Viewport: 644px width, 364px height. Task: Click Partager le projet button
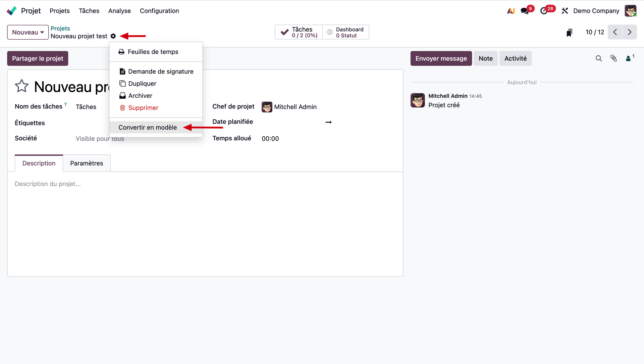[38, 58]
